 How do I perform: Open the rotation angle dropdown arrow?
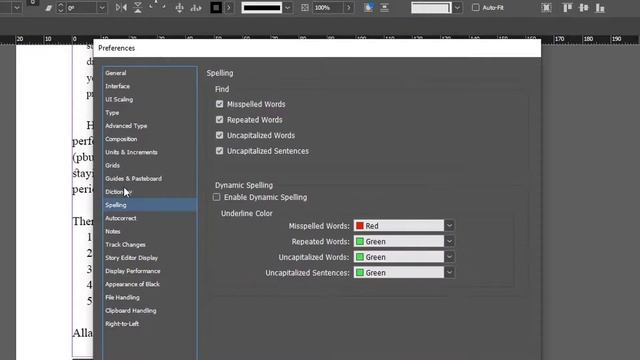[102, 8]
